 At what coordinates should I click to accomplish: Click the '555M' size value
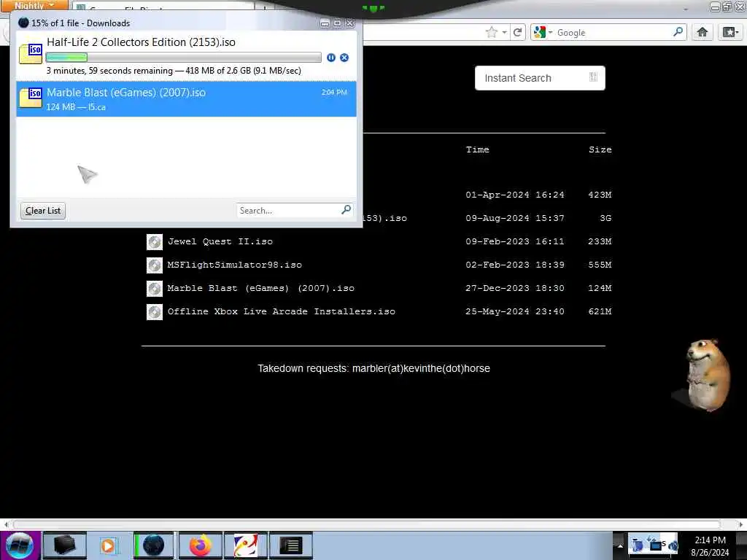pyautogui.click(x=600, y=265)
